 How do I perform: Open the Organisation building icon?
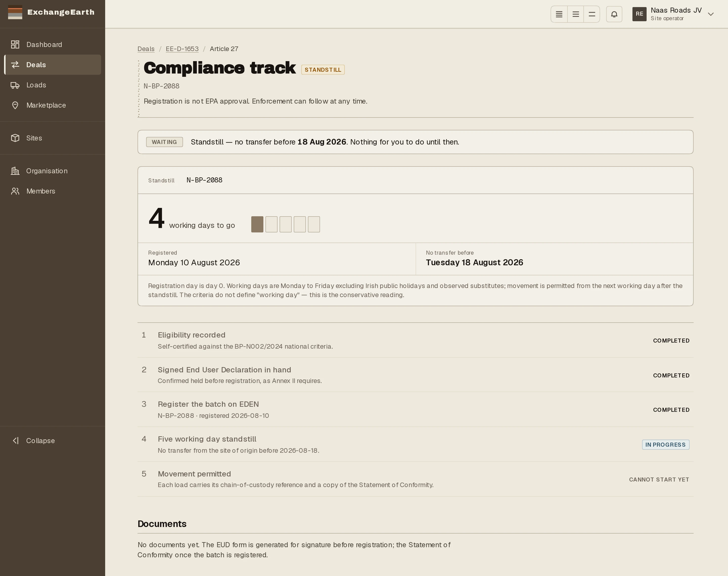coord(15,171)
